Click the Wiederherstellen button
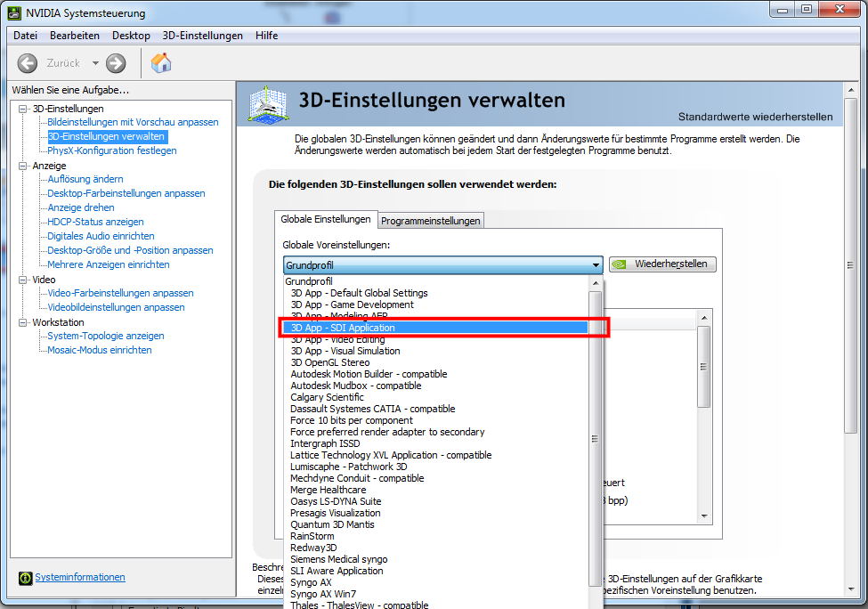The image size is (868, 609). click(x=662, y=264)
